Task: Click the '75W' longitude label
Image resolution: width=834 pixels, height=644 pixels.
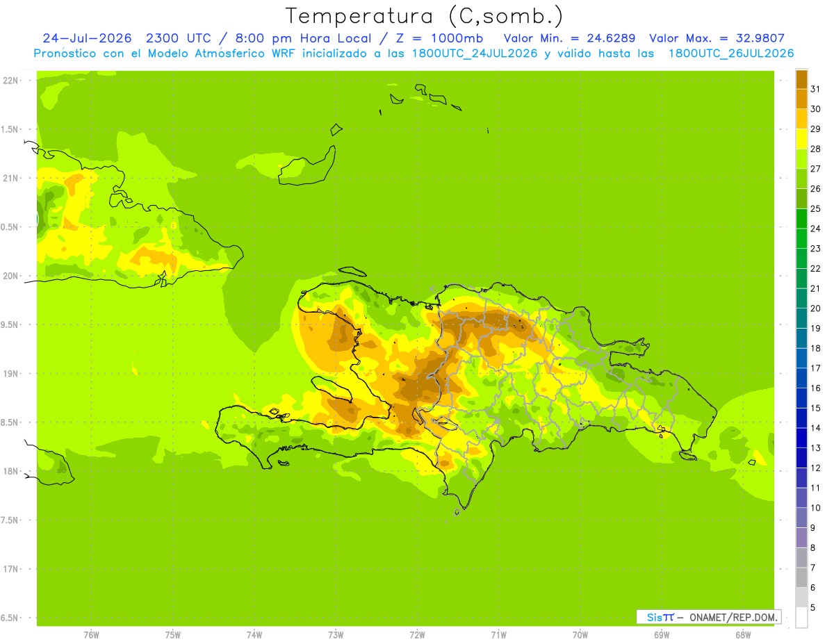Action: pos(173,635)
